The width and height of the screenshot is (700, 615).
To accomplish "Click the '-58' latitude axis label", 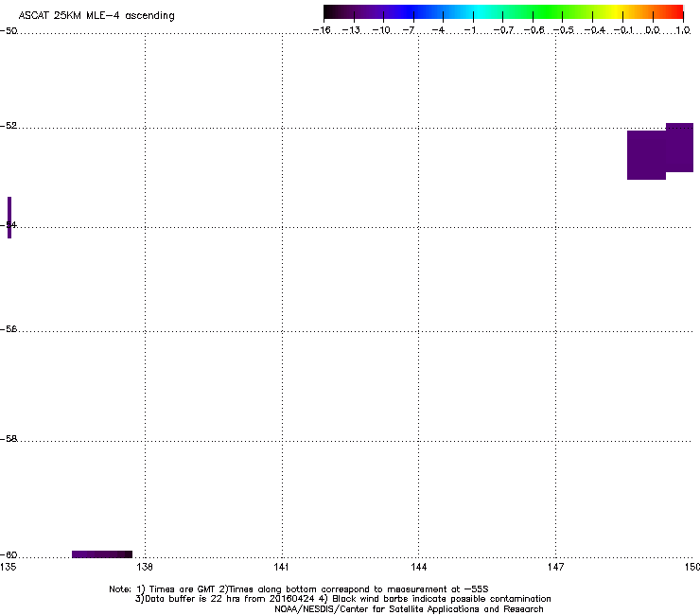I will (x=9, y=439).
